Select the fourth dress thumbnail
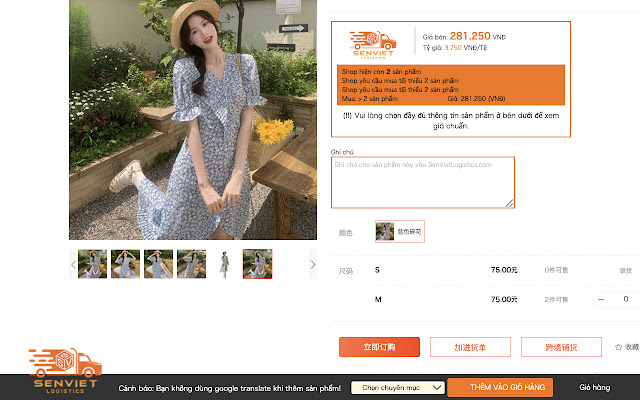The height and width of the screenshot is (400, 640). click(191, 264)
